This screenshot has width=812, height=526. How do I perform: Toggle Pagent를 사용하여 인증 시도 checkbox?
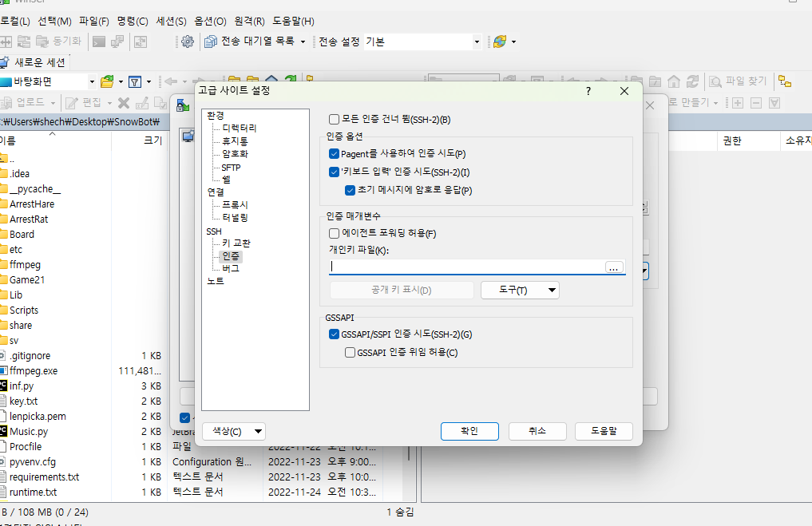334,154
